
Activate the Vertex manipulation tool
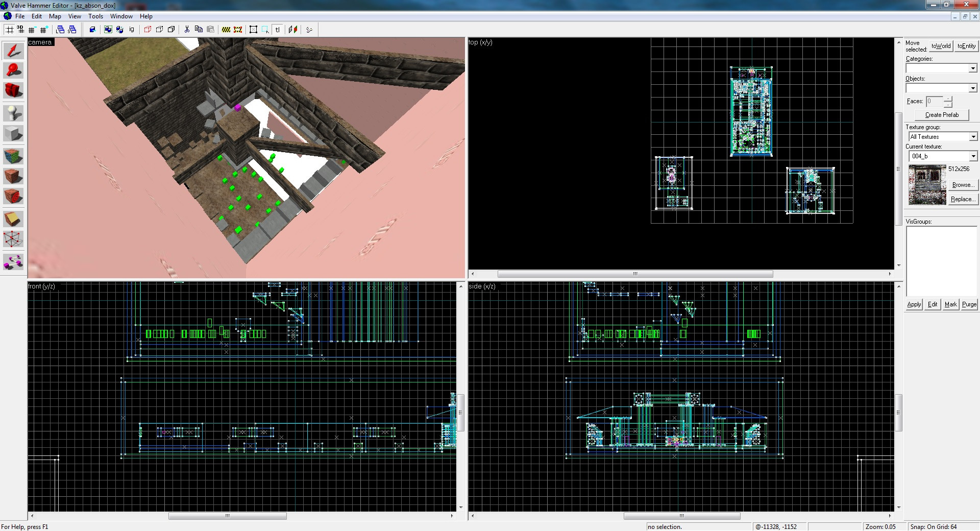click(x=14, y=239)
